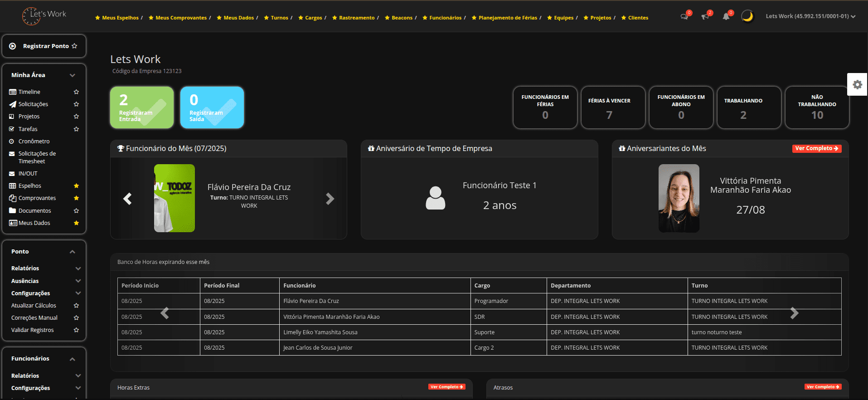Toggle favorite star for Documentos
The image size is (868, 400).
tap(76, 210)
